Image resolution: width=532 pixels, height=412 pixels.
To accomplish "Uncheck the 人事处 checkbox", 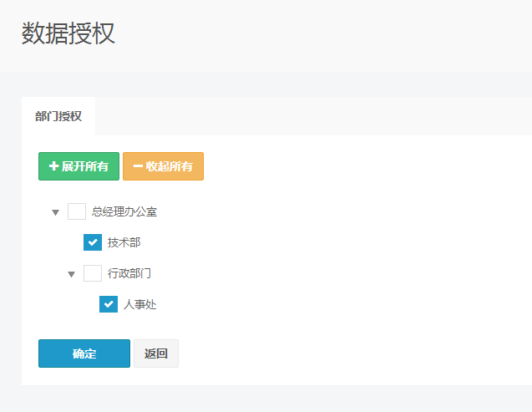I will click(109, 304).
